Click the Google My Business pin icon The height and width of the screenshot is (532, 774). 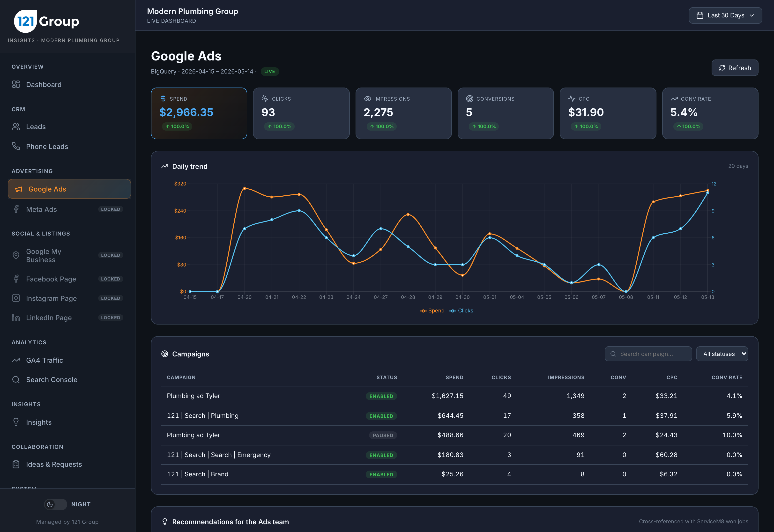click(x=16, y=255)
